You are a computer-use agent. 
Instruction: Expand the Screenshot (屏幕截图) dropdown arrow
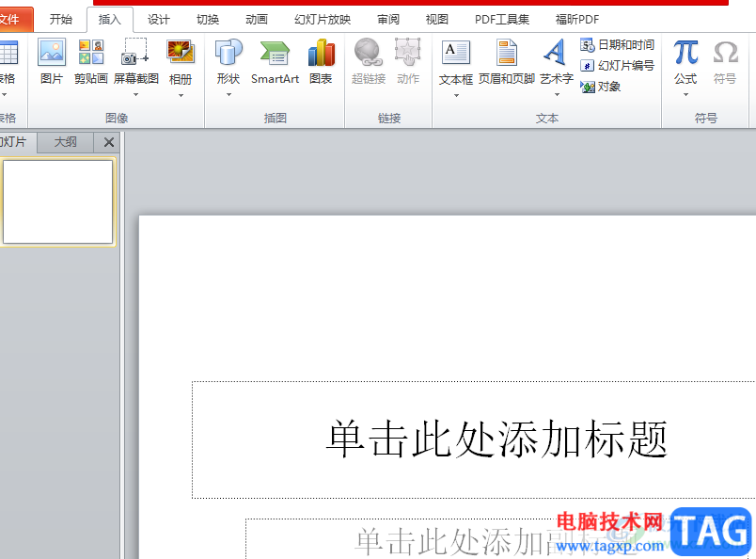(x=136, y=95)
